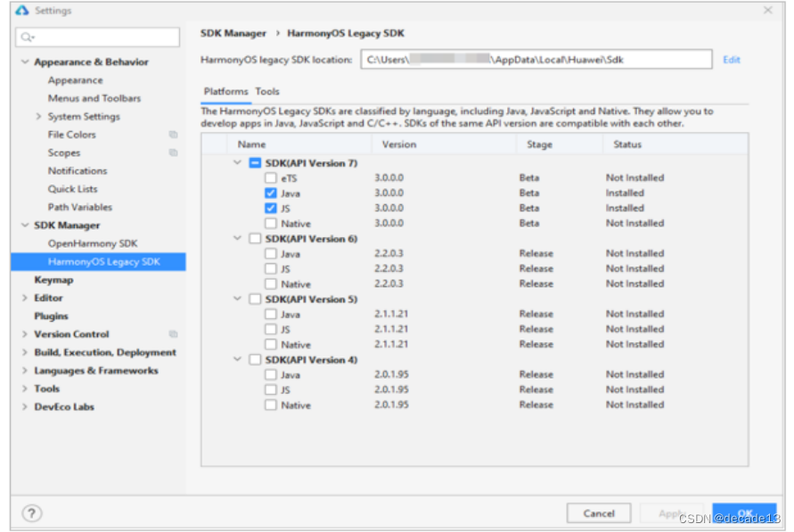The image size is (794, 532).
Task: Uncheck Java 3.0.0.0 checkbox
Action: coord(271,193)
